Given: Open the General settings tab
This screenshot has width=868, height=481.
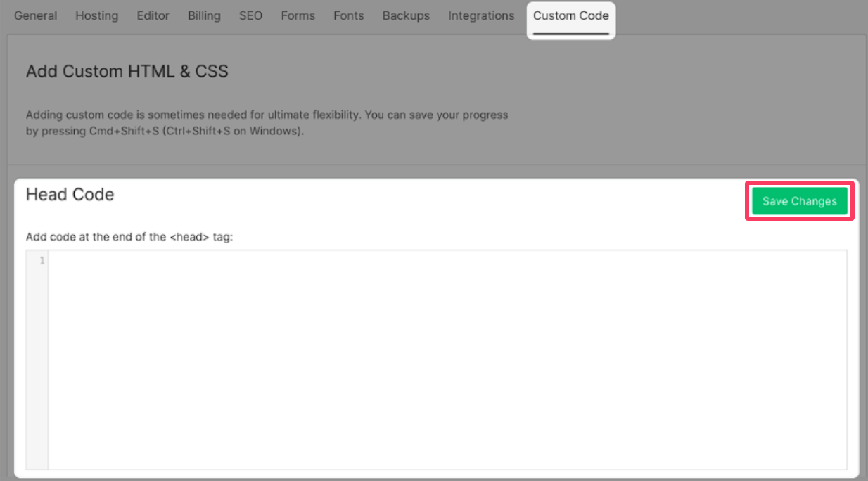Looking at the screenshot, I should pos(36,15).
